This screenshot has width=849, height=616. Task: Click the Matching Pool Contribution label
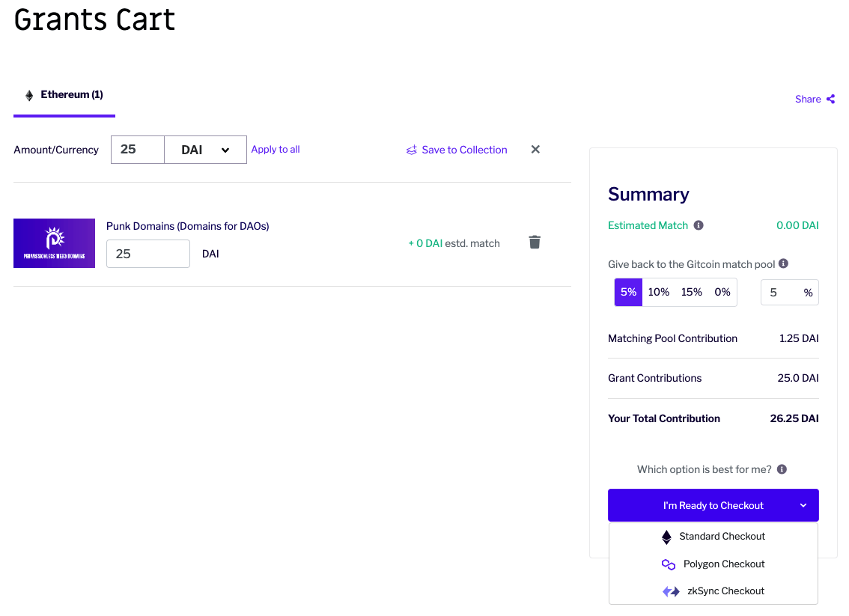[672, 338]
